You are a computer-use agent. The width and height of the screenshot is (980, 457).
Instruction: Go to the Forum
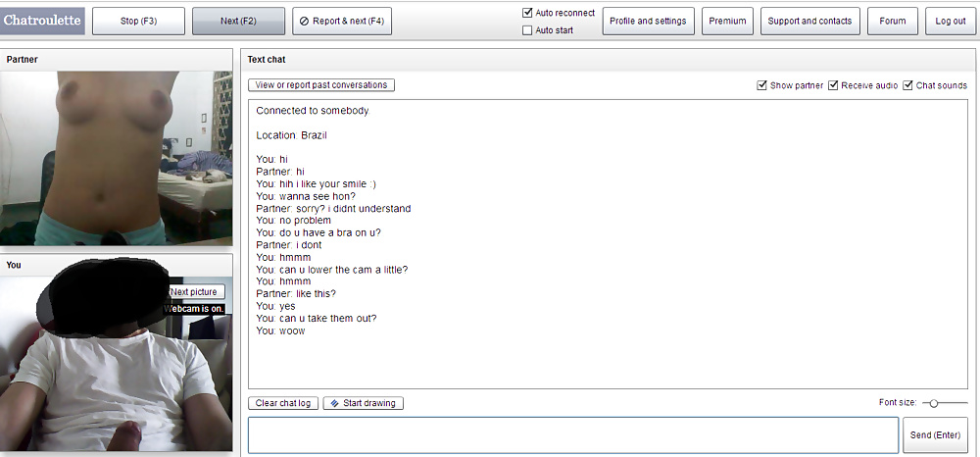pyautogui.click(x=892, y=21)
